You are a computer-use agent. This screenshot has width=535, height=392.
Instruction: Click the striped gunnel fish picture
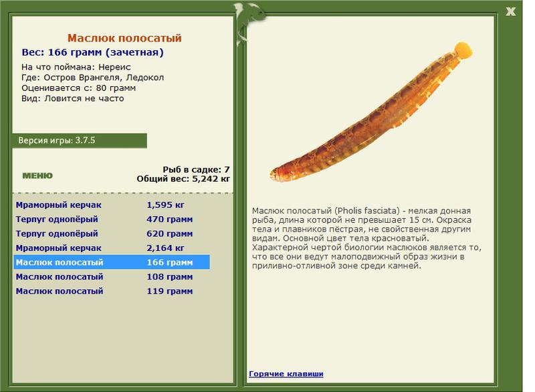(371, 112)
